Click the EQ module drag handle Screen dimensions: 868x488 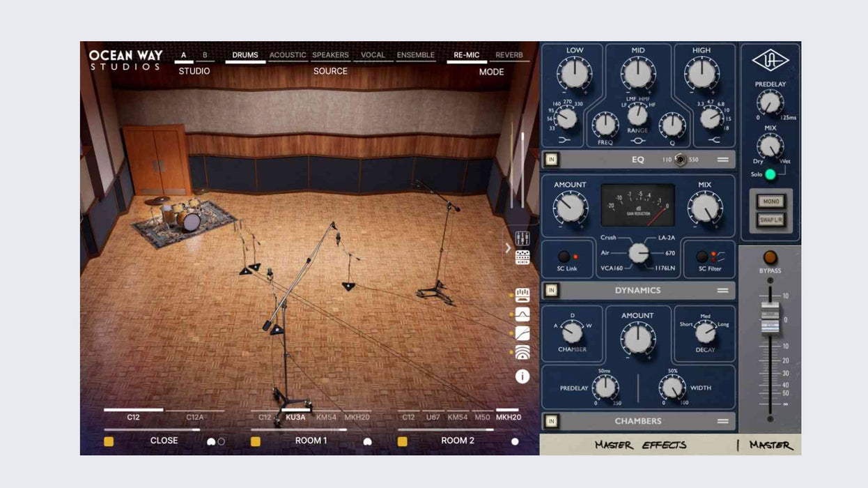[x=722, y=160]
